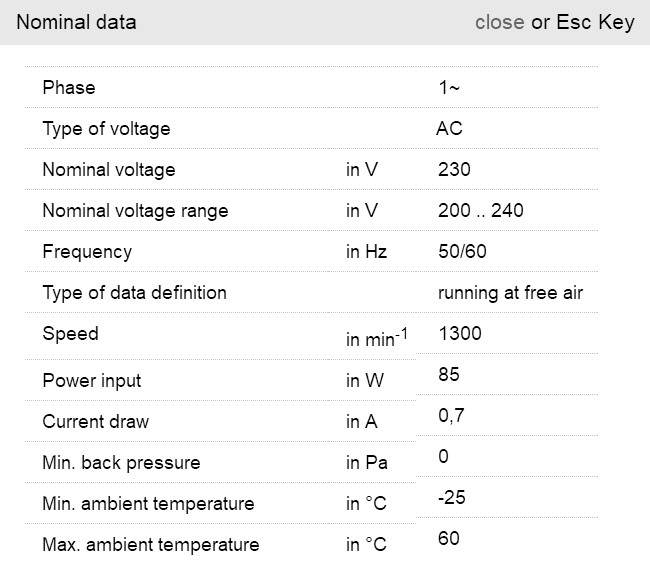This screenshot has height=578, width=650.
Task: Select the -25 minimum temperature value
Action: click(x=452, y=497)
